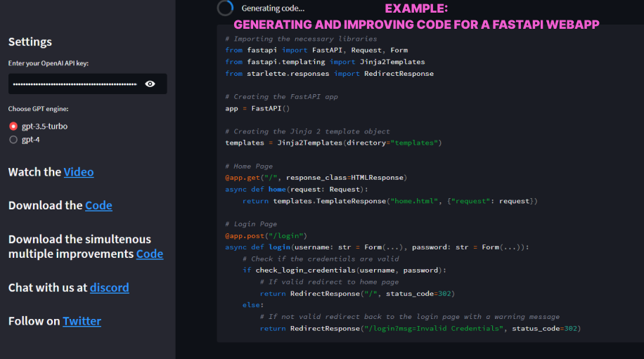
Task: Click the 'app = FastAPI()' code line
Action: pos(257,108)
